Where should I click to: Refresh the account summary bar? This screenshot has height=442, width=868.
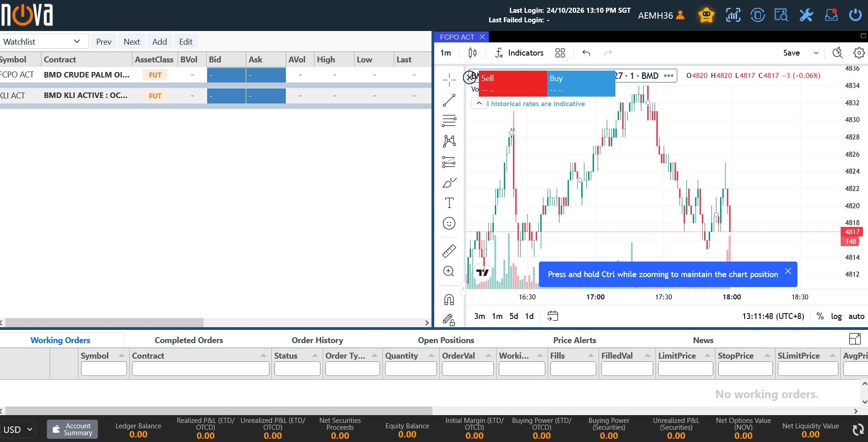point(858,429)
